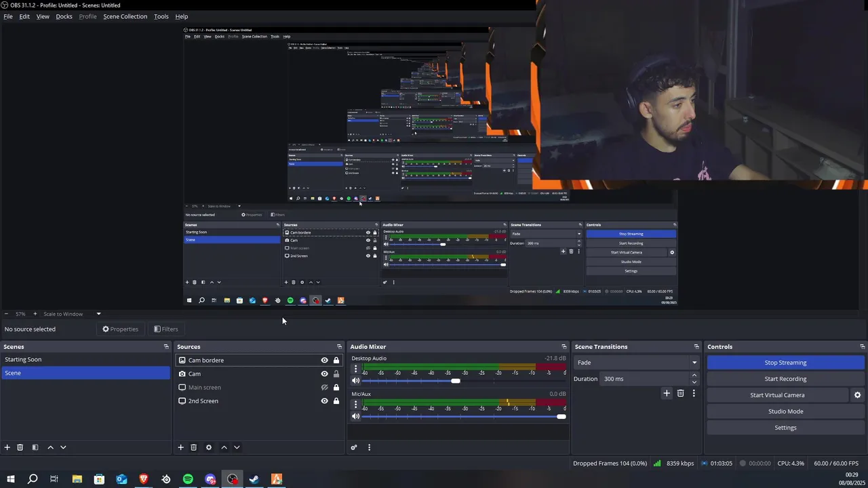
Task: Open the File menu
Action: coord(8,16)
